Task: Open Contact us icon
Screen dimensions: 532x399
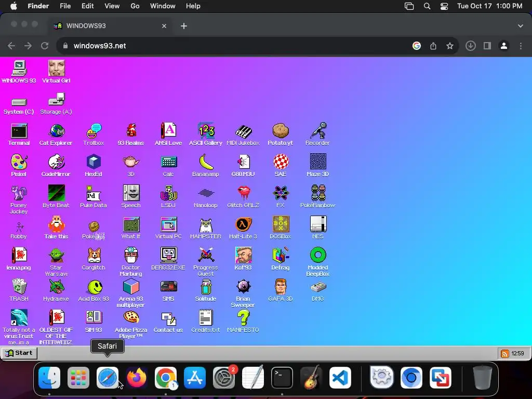Action: pos(168,321)
